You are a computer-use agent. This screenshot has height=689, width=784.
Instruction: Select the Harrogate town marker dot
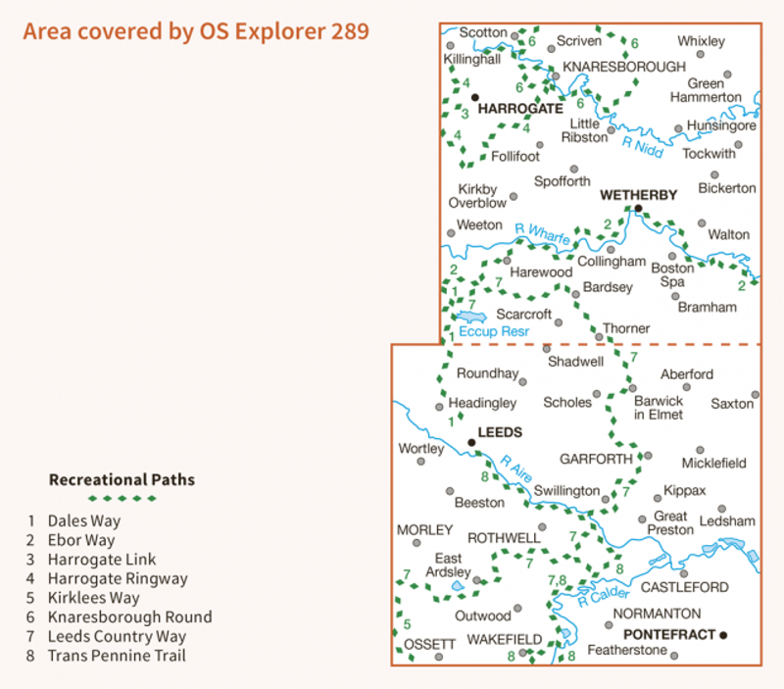pyautogui.click(x=475, y=97)
